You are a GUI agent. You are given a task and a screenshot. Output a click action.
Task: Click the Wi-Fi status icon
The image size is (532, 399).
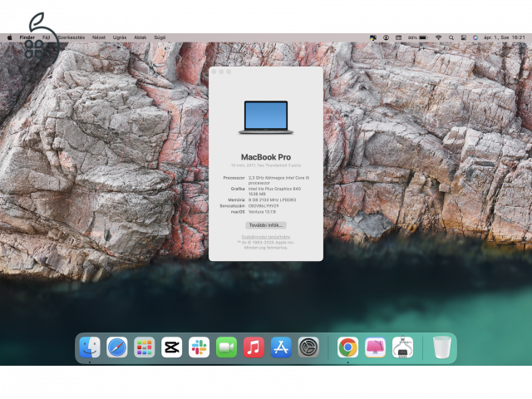point(438,37)
